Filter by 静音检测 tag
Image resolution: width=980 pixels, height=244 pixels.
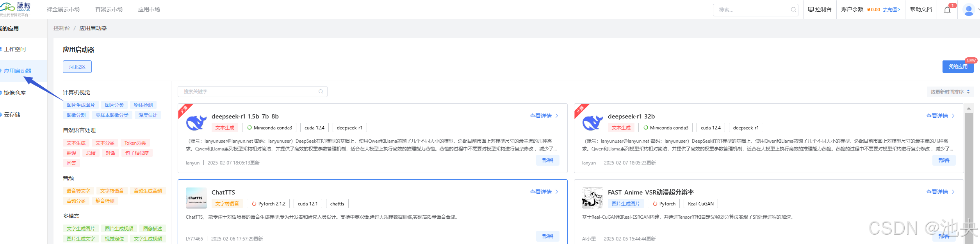click(x=105, y=201)
